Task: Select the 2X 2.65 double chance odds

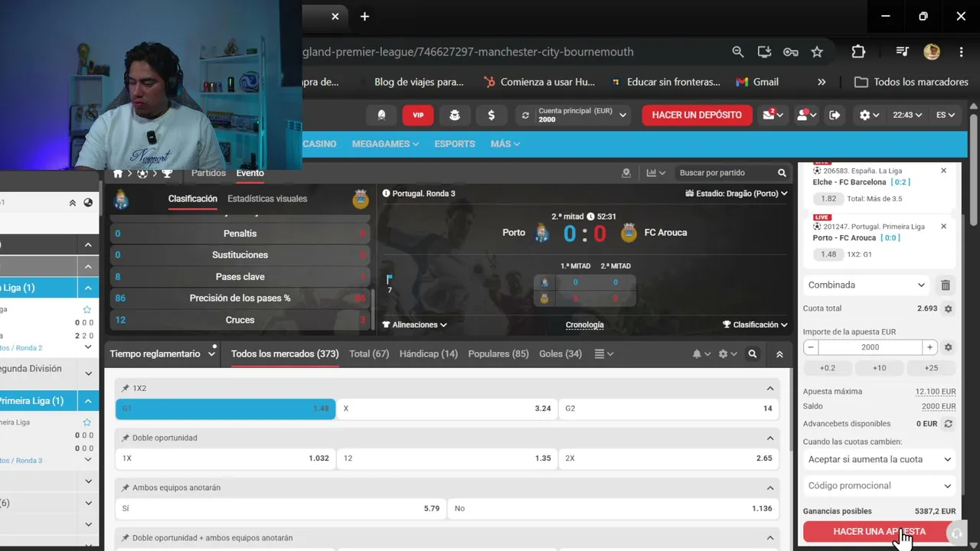Action: coord(668,458)
